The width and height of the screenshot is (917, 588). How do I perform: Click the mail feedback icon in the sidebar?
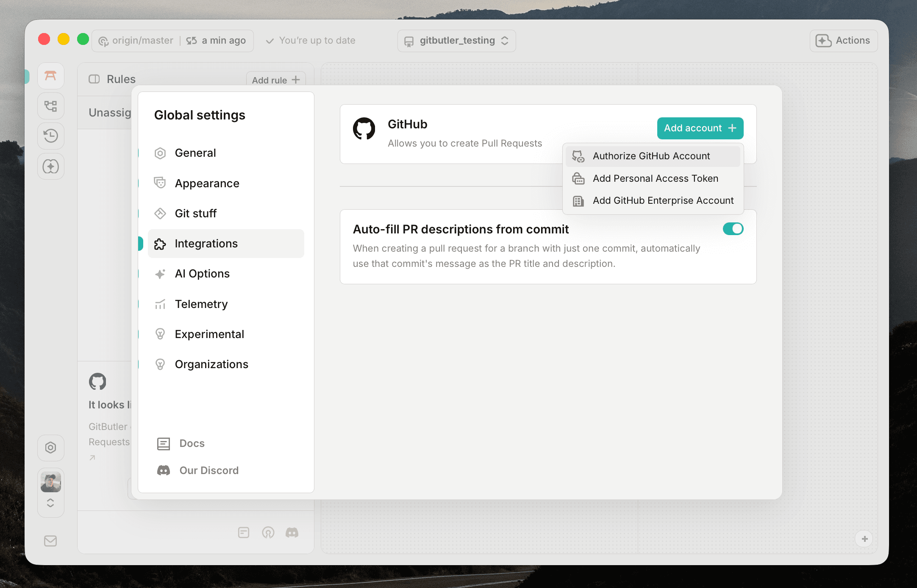pyautogui.click(x=50, y=541)
